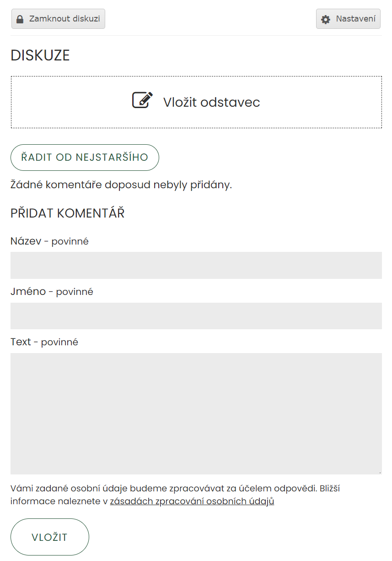Image resolution: width=392 pixels, height=561 pixels.
Task: Open zásadách zpracování osobních údajů link
Action: (192, 501)
